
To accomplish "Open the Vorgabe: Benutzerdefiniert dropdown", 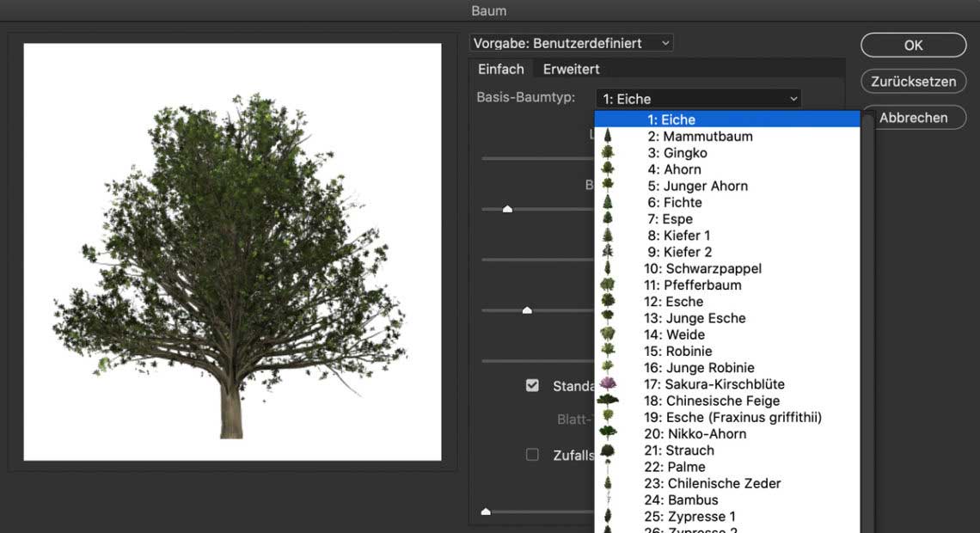I will [x=571, y=43].
